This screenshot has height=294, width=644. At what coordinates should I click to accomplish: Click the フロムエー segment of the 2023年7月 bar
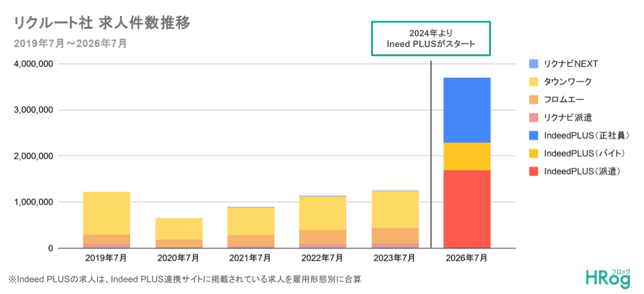click(x=394, y=235)
